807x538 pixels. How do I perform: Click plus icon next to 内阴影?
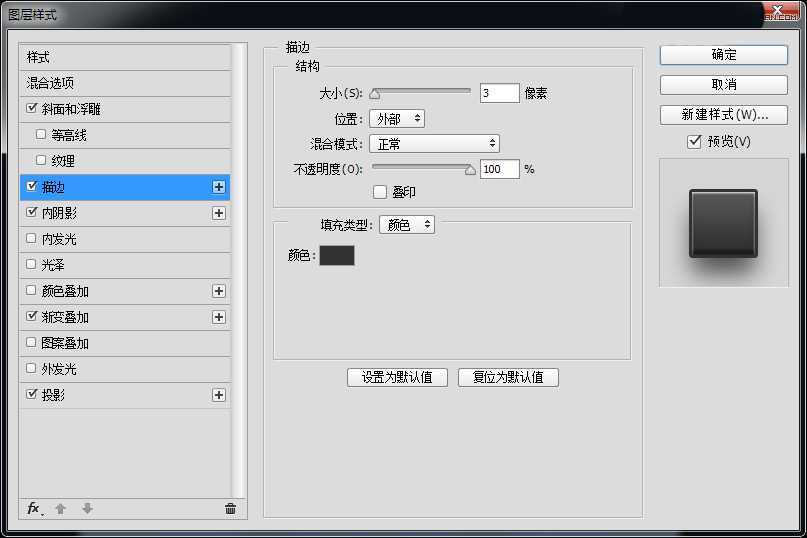pos(219,213)
